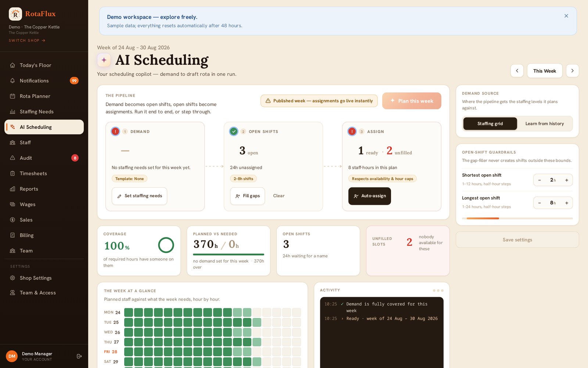Click the RotaFlux logo icon
Screen dimensions: 588x368
15,14
